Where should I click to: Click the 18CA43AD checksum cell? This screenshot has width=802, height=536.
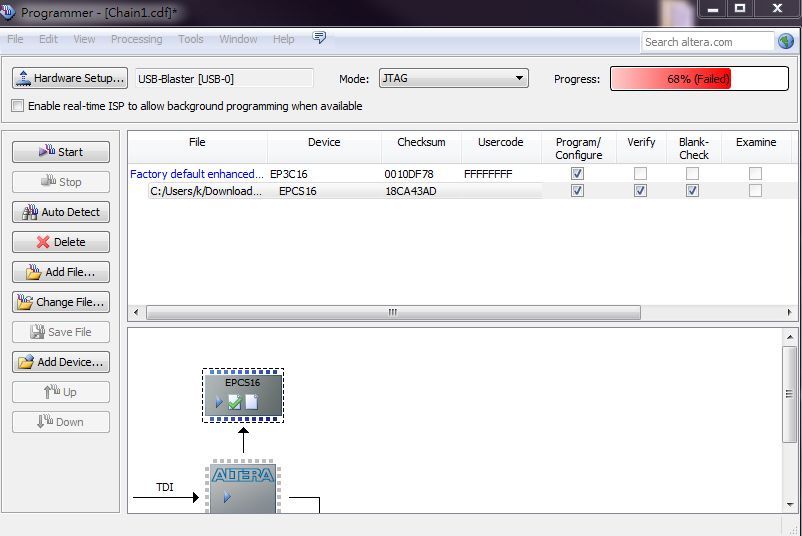point(411,191)
